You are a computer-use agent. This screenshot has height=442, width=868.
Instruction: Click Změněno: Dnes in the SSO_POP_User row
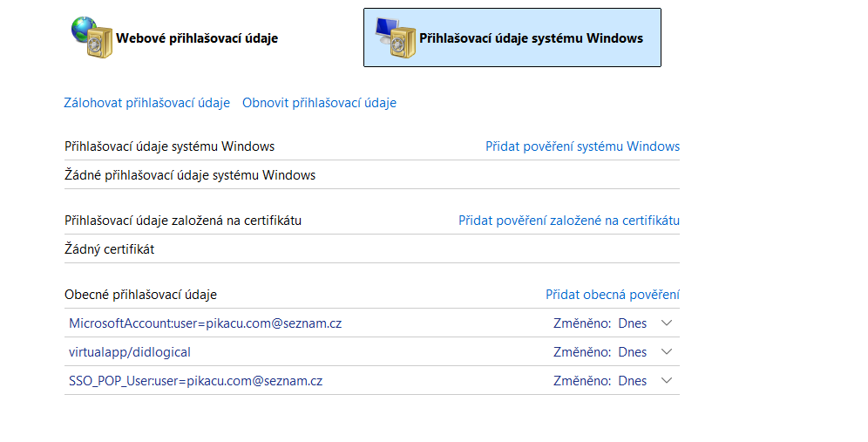click(600, 381)
